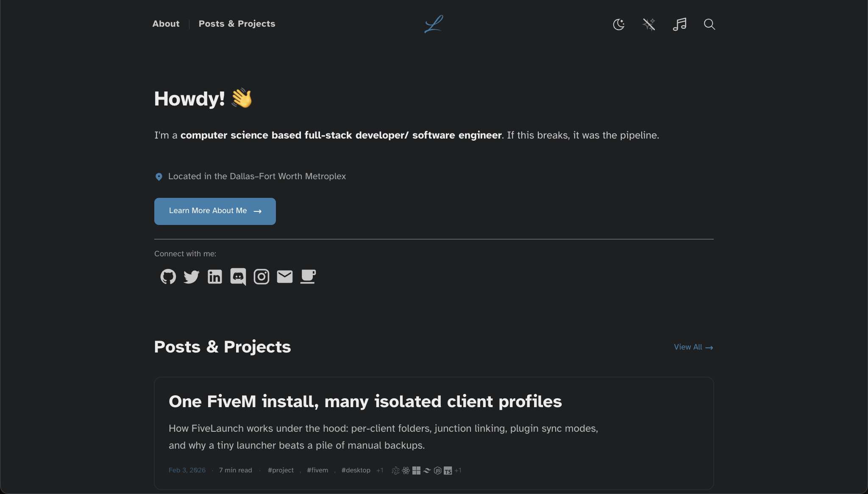Open the Twitter bird icon
The width and height of the screenshot is (868, 494).
[x=192, y=277]
